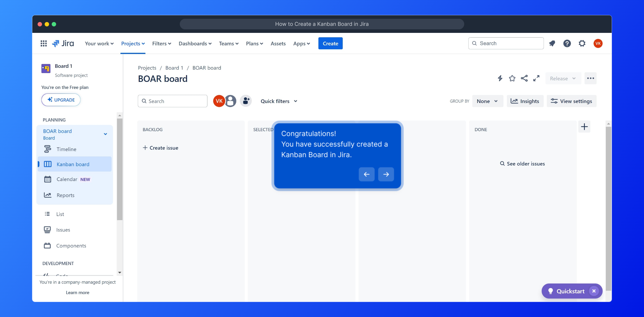Star the BOAR board
The width and height of the screenshot is (644, 317).
click(x=512, y=78)
